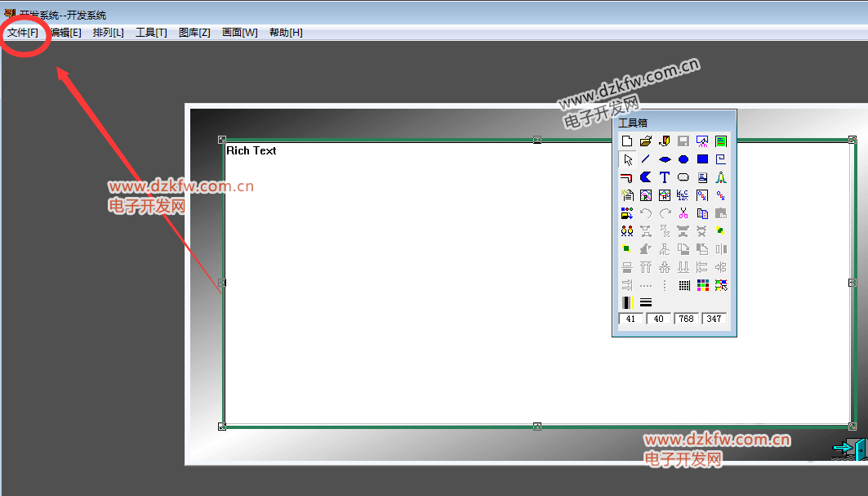Click the open folder icon in toolbox
868x496 pixels.
[x=646, y=141]
